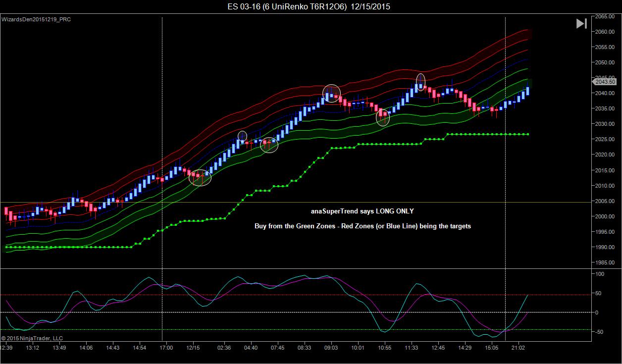Click the 07:45 time axis label

[x=278, y=348]
